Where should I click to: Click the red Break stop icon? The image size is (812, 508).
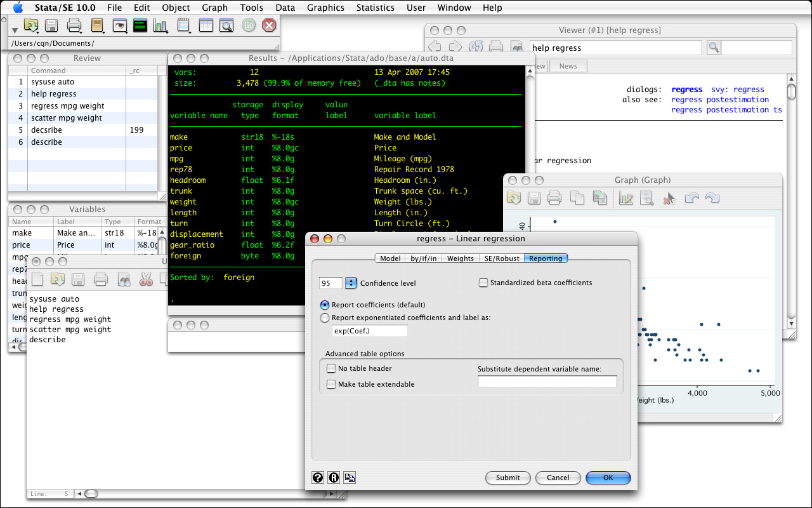269,25
